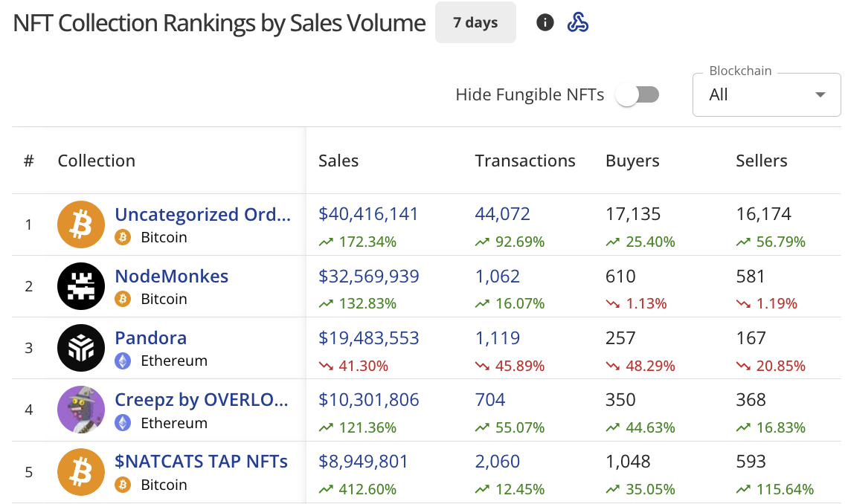Click small Bitcoin icon under NodeMonkes
This screenshot has width=848, height=504.
pos(123,299)
